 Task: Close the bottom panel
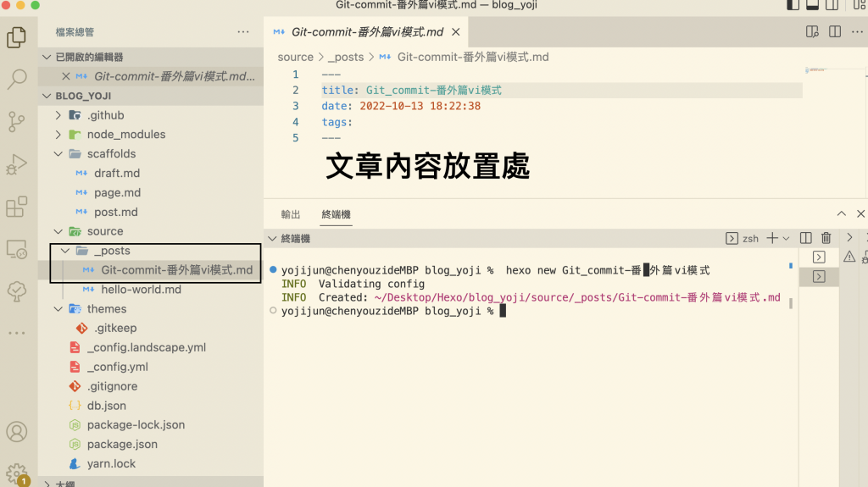[861, 213]
